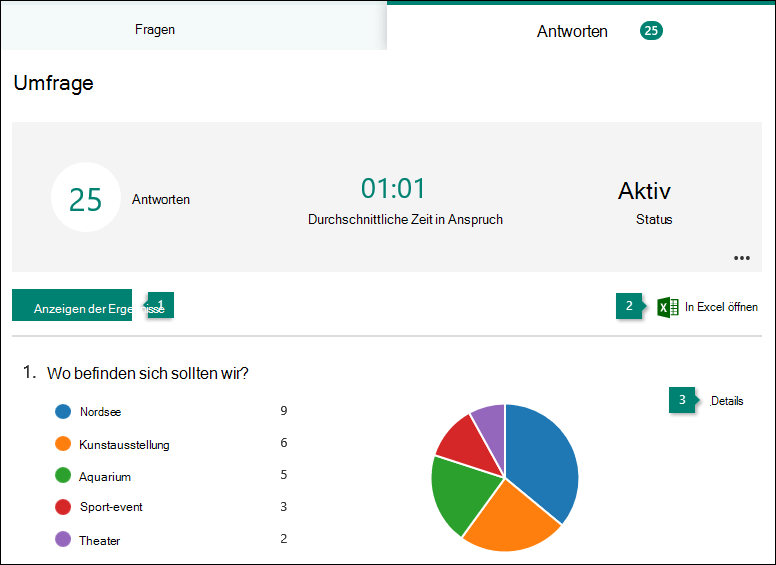This screenshot has height=565, width=776.
Task: Click the count 6 for Kunstausstellung
Action: pyautogui.click(x=284, y=443)
